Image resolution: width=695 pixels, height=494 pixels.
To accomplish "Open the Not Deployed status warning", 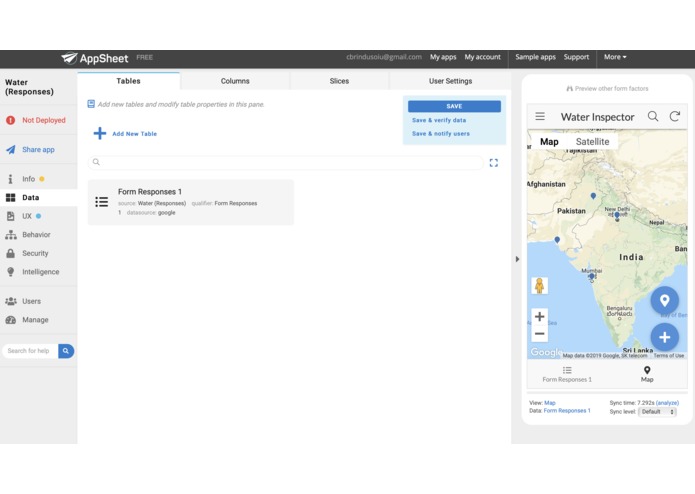I will (x=36, y=120).
